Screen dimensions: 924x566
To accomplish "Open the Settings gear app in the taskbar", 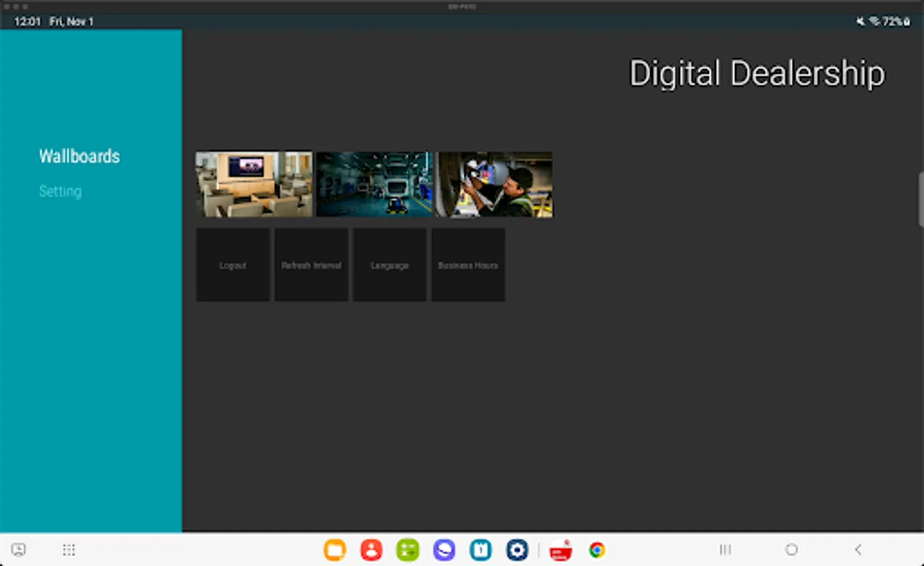I will coord(517,550).
